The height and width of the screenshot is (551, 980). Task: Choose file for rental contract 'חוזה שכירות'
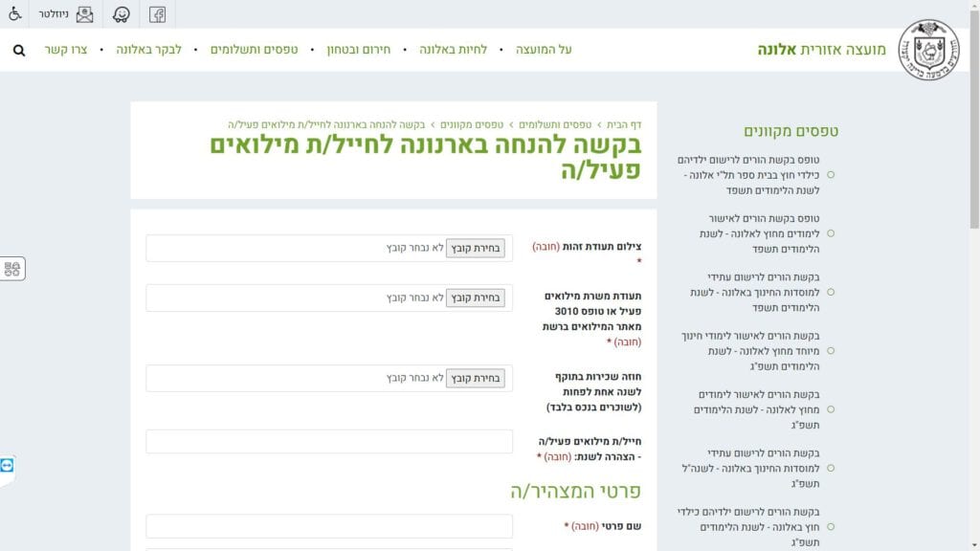point(475,379)
